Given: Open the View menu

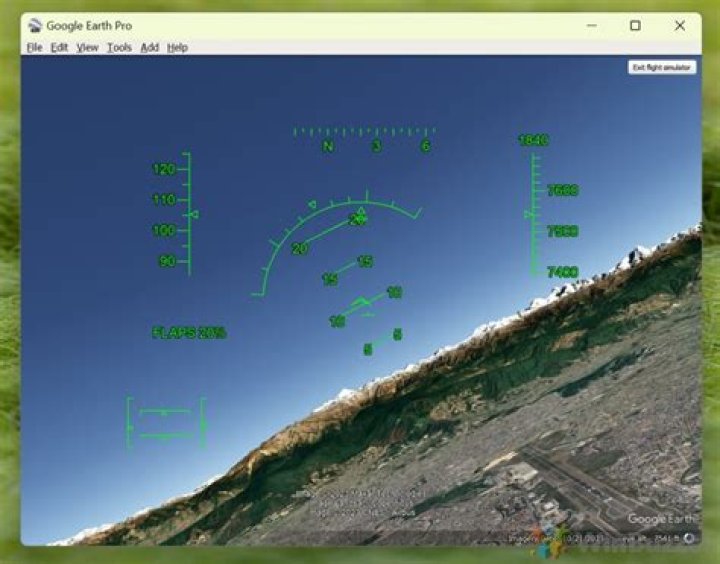Looking at the screenshot, I should pyautogui.click(x=87, y=47).
